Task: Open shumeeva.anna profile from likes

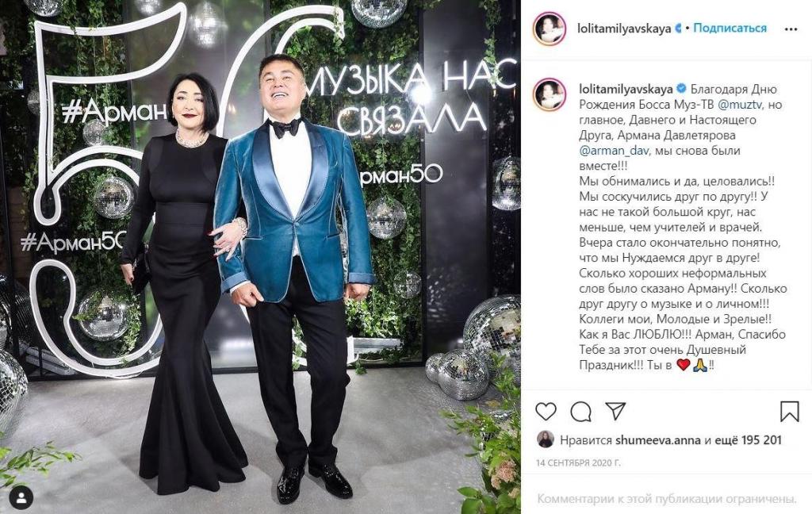Action: click(657, 440)
